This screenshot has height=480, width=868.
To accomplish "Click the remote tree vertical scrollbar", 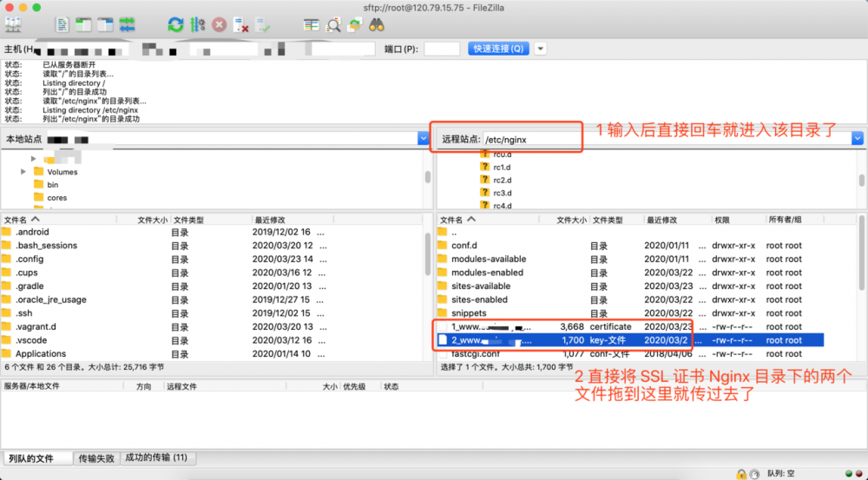I will tap(861, 180).
